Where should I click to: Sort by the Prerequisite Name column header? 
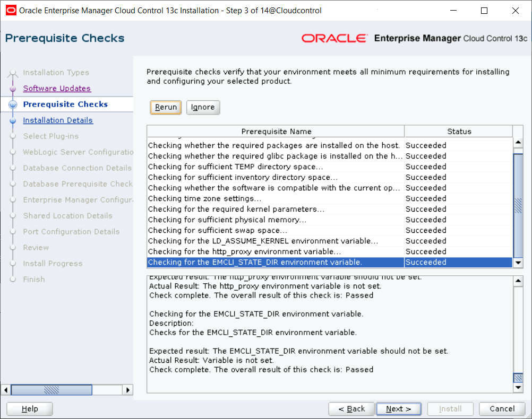(276, 132)
